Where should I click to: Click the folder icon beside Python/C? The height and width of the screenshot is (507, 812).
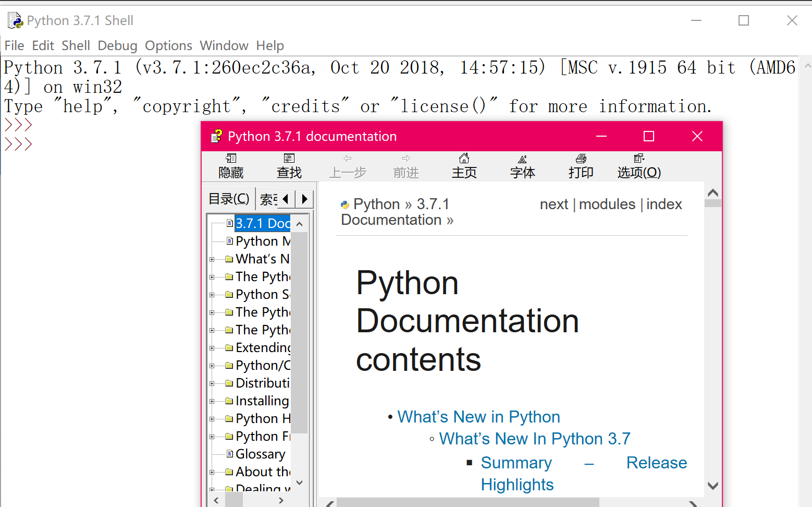tap(229, 365)
